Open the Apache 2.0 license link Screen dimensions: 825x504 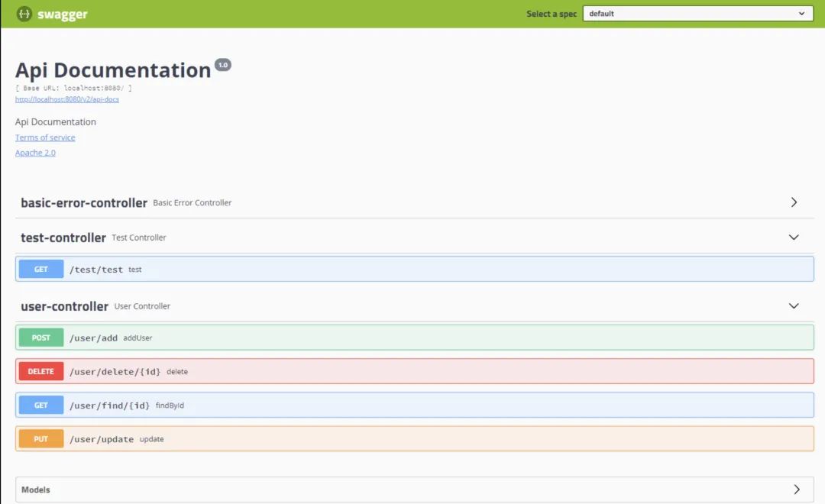click(35, 153)
